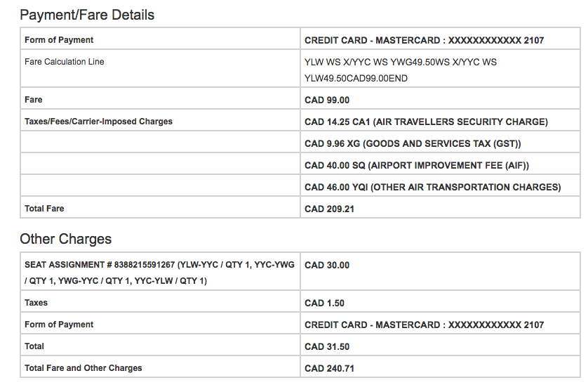Click the Airport Improvement Fee line
This screenshot has width=588, height=385.
(417, 165)
